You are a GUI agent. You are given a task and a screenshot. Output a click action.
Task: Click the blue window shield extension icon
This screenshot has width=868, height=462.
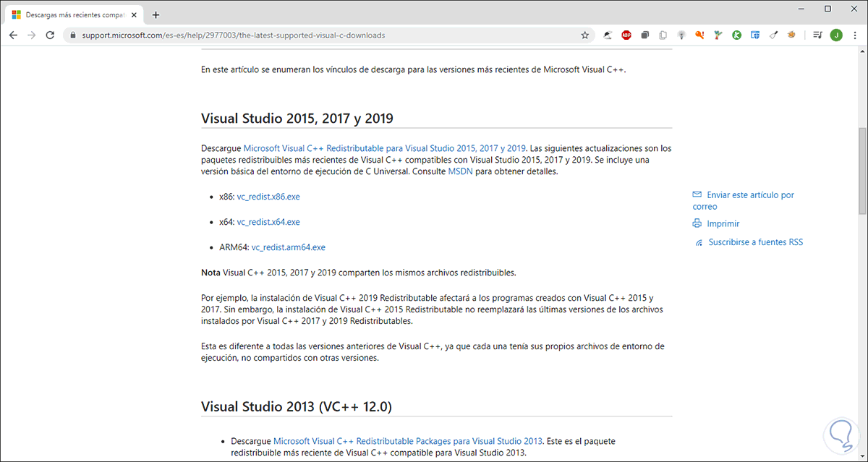pos(754,35)
